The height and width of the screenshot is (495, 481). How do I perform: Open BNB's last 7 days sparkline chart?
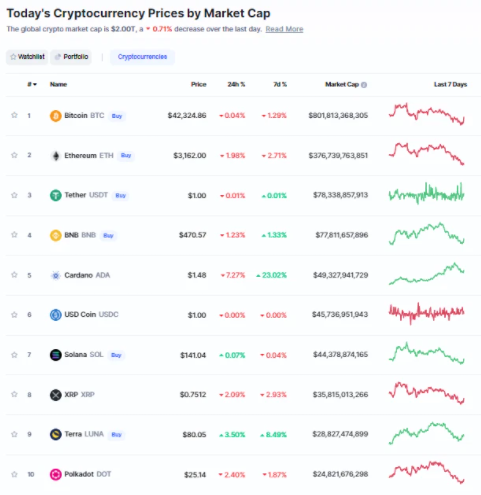click(x=426, y=234)
